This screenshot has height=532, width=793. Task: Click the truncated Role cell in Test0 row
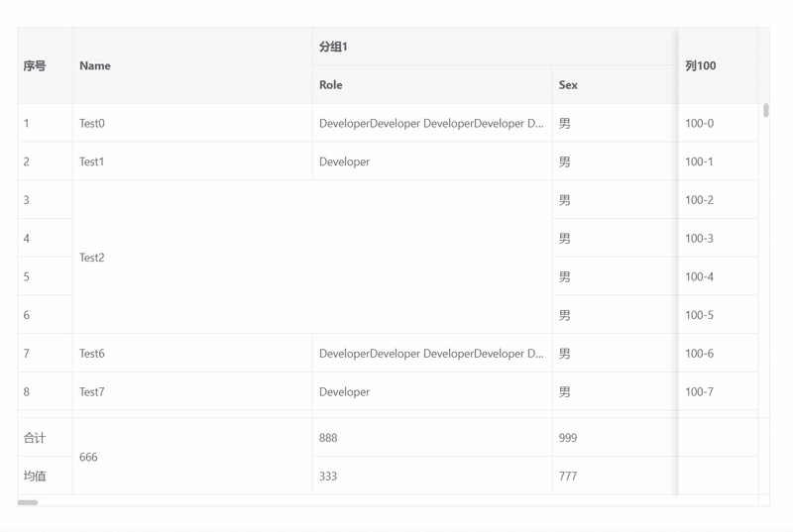(x=432, y=123)
